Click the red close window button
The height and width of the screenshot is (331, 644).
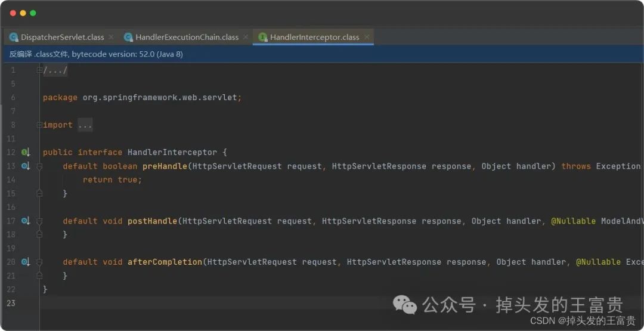[13, 13]
